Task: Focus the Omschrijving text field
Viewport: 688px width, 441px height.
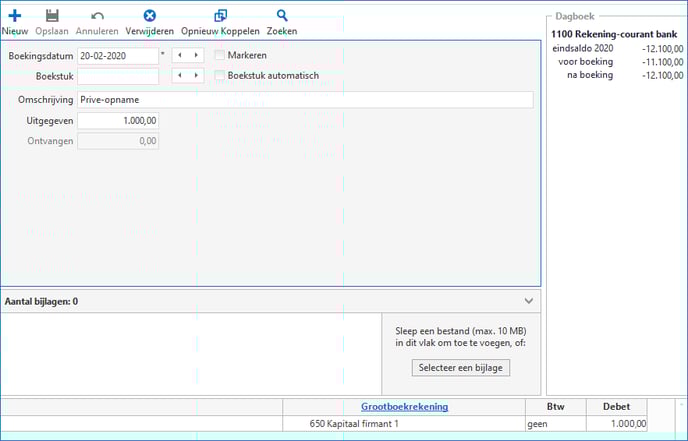Action: click(x=304, y=100)
